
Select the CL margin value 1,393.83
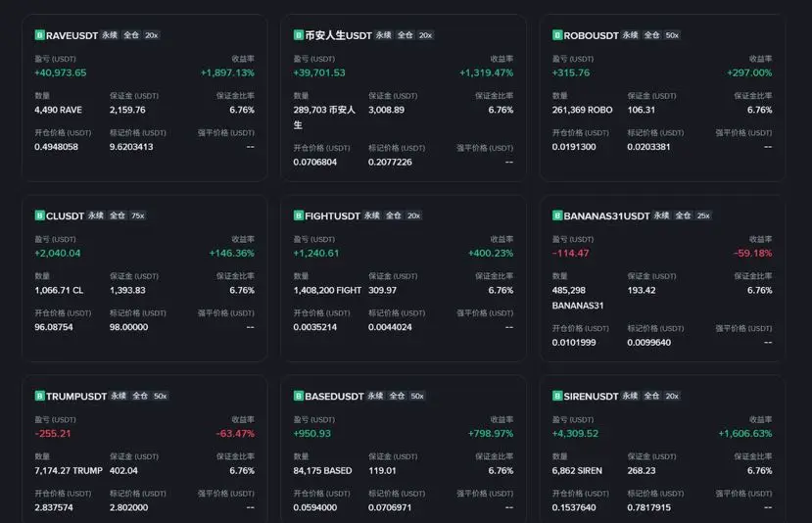(127, 291)
